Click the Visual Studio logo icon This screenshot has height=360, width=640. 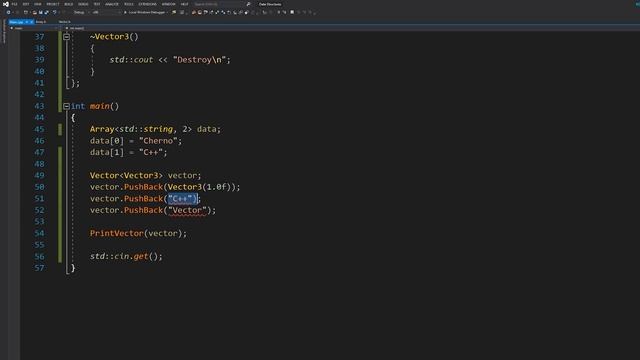5,4
